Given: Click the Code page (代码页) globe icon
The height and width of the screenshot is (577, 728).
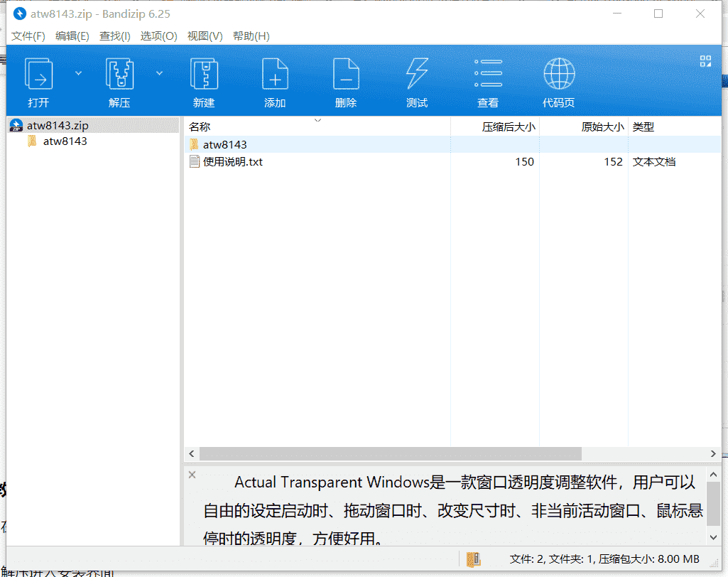Looking at the screenshot, I should coord(559,73).
